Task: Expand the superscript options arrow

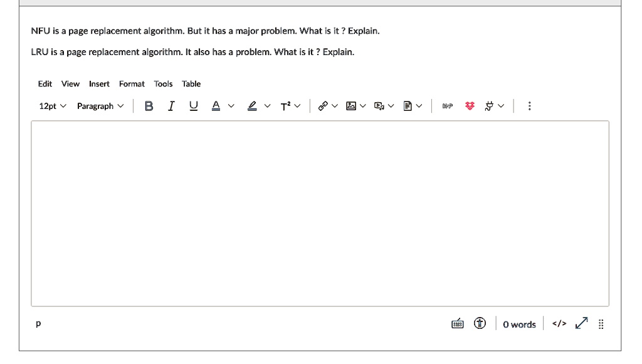Action: [298, 106]
